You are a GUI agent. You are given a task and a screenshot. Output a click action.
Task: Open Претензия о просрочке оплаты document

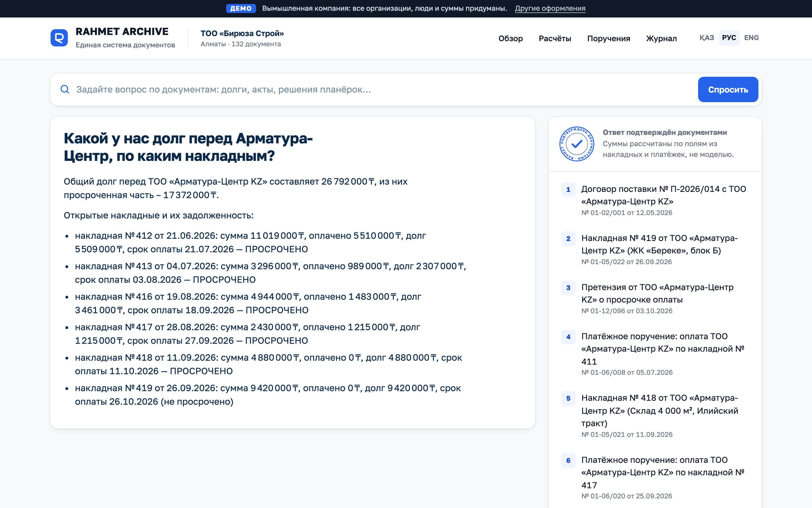click(657, 293)
